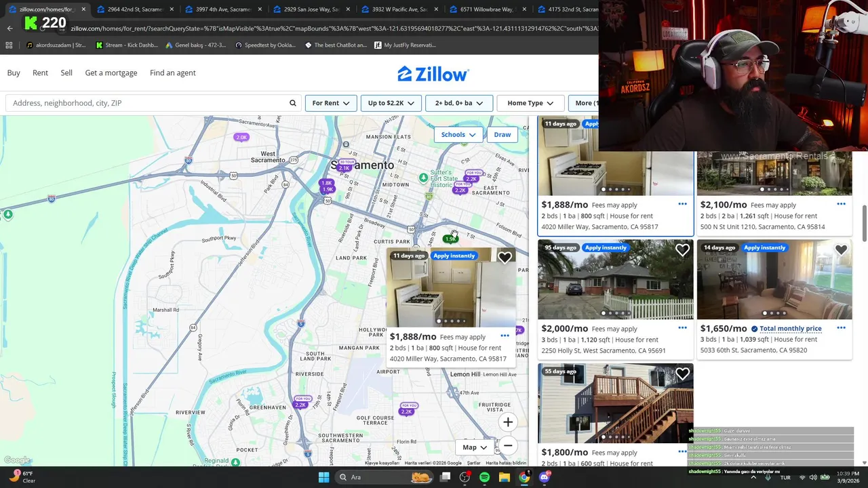
Task: Open Find an agent menu
Action: click(172, 73)
